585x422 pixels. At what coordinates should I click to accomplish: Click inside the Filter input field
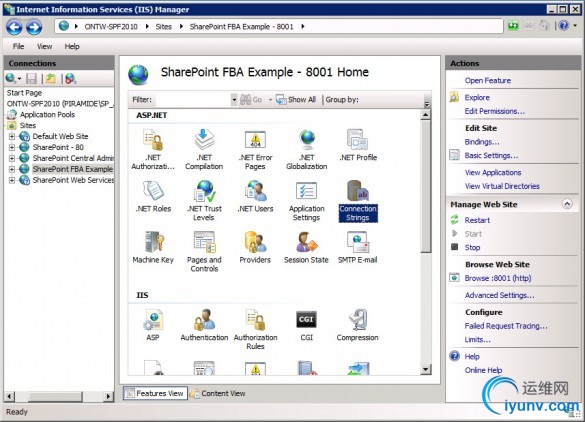pos(193,100)
